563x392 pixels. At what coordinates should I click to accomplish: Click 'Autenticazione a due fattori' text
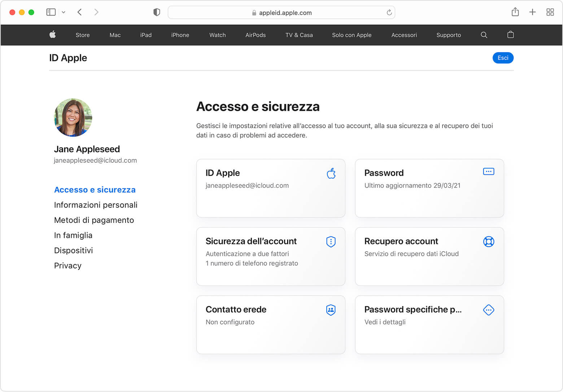[247, 254]
